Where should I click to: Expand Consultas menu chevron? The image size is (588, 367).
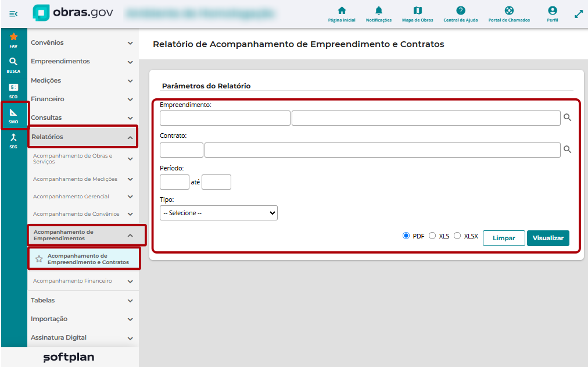(130, 118)
